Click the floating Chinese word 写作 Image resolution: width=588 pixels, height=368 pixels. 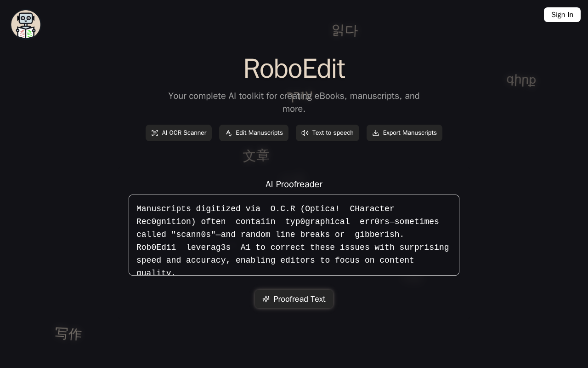pyautogui.click(x=68, y=333)
